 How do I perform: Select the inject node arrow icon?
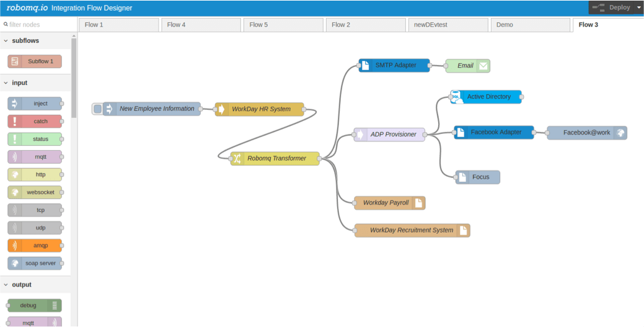14,104
